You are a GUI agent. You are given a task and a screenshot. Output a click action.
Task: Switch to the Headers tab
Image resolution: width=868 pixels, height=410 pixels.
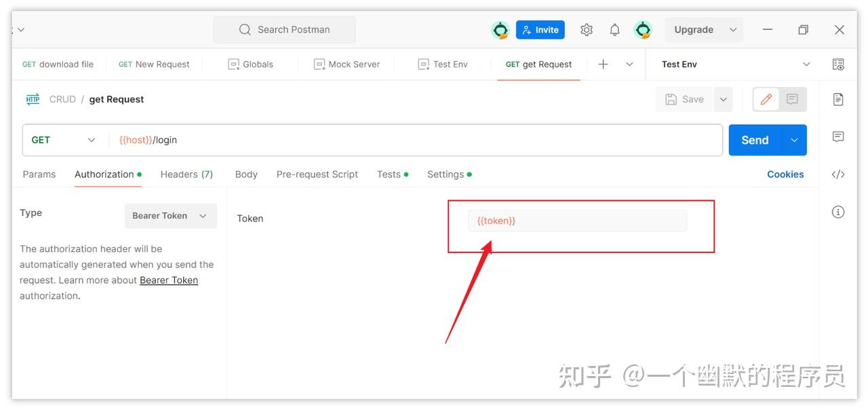[186, 174]
